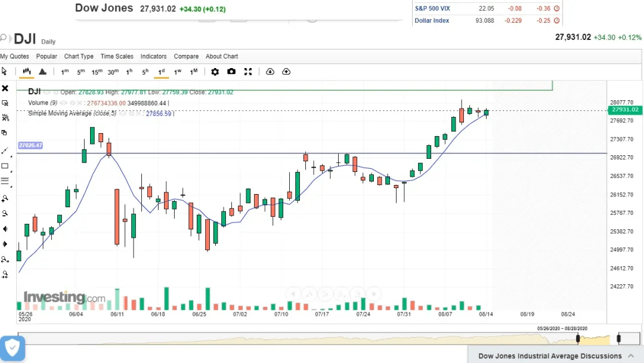Viewport: 644px width, 363px height.
Task: Expand chart to fullscreen
Action: [x=248, y=72]
